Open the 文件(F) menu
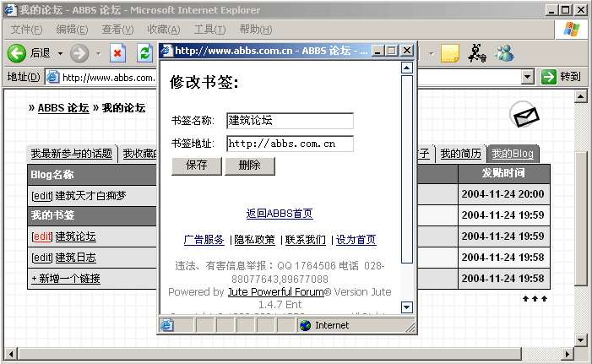Screen dimensions: 592x364 26,30
